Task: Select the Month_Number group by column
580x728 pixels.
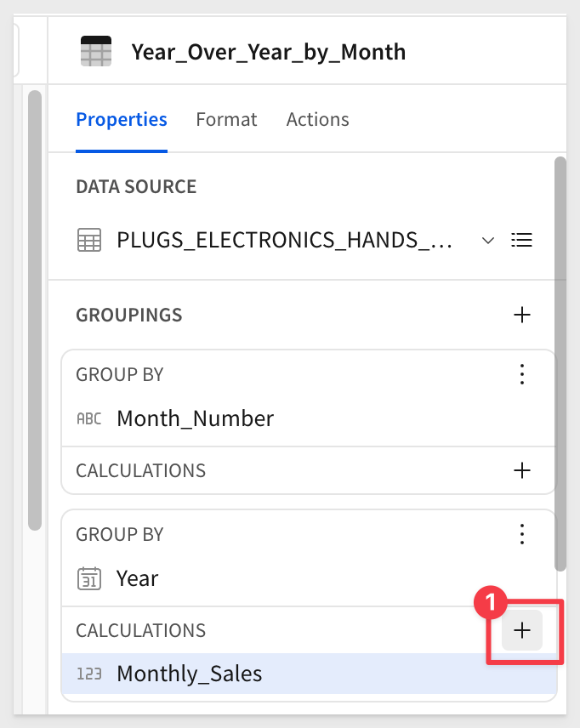Action: (x=196, y=418)
